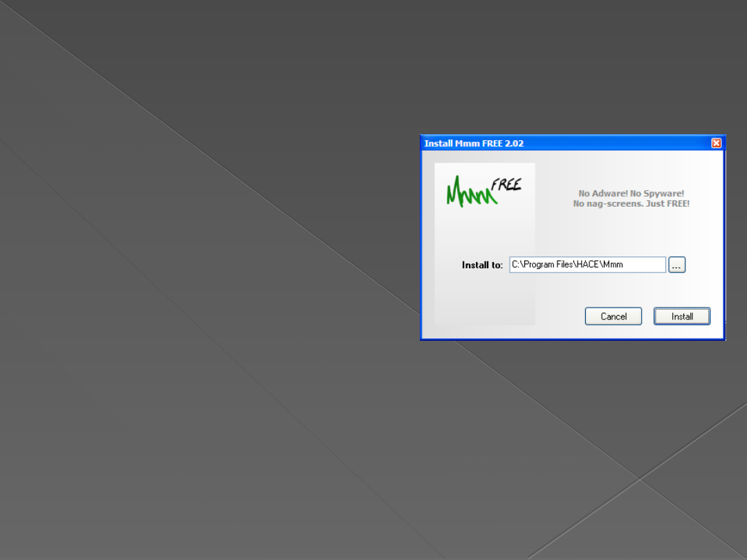Screen dimensions: 747x560
Task: Click the 'C:' drive prefix in the path field
Action: 516,265
